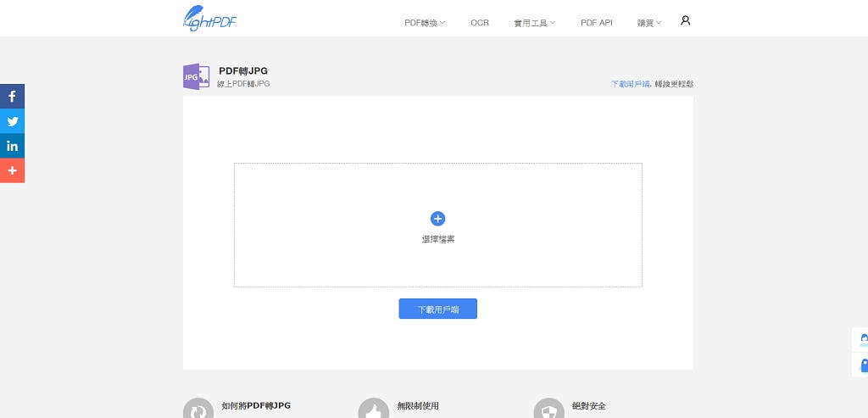Click the purple JPG file icon

pyautogui.click(x=196, y=77)
